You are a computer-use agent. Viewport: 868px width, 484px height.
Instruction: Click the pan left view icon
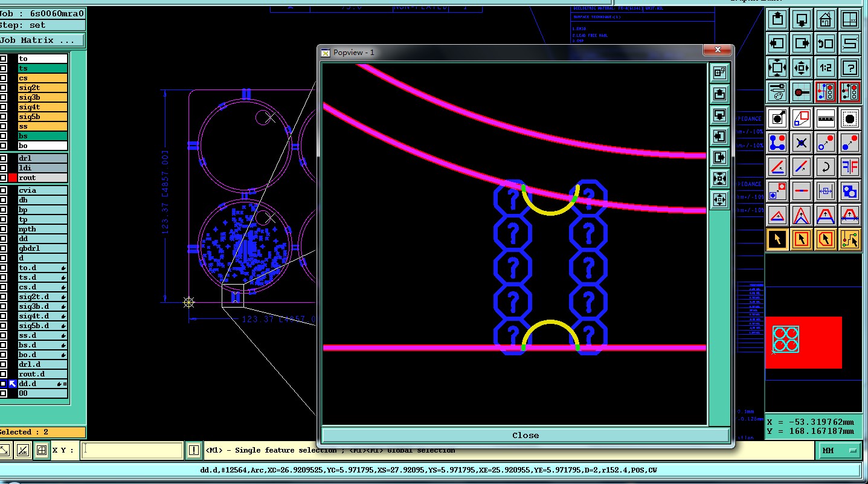pos(777,44)
